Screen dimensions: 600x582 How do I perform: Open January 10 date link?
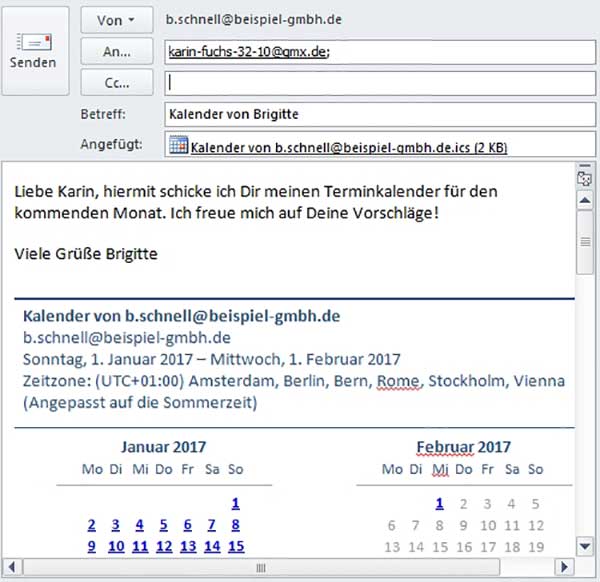pyautogui.click(x=116, y=546)
